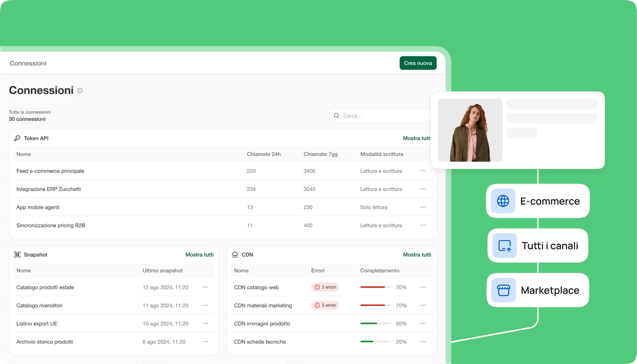Select the Listino export UE row name
The image size is (637, 364).
[x=37, y=324]
